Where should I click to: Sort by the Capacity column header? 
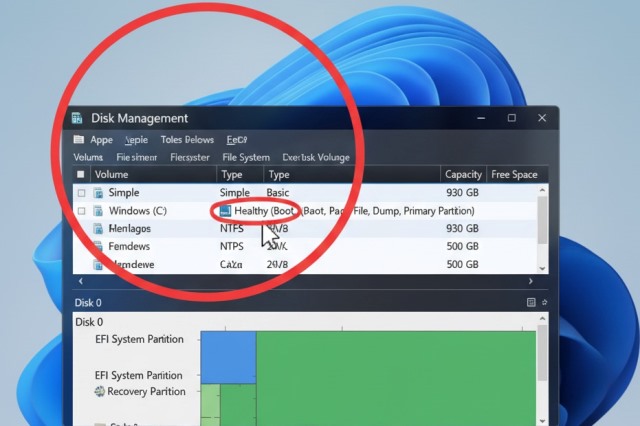(x=463, y=175)
